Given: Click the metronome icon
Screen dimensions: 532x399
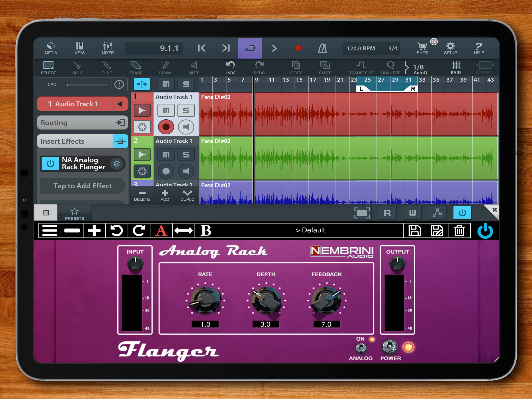Looking at the screenshot, I should [x=322, y=48].
